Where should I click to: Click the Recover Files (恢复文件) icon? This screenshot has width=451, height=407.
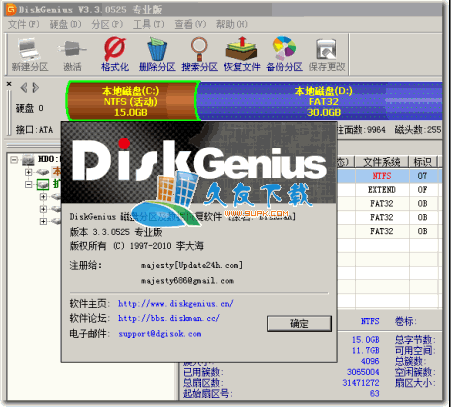click(x=242, y=54)
